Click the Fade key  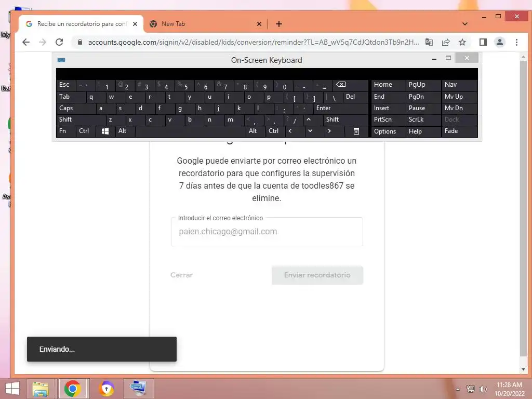pyautogui.click(x=459, y=131)
